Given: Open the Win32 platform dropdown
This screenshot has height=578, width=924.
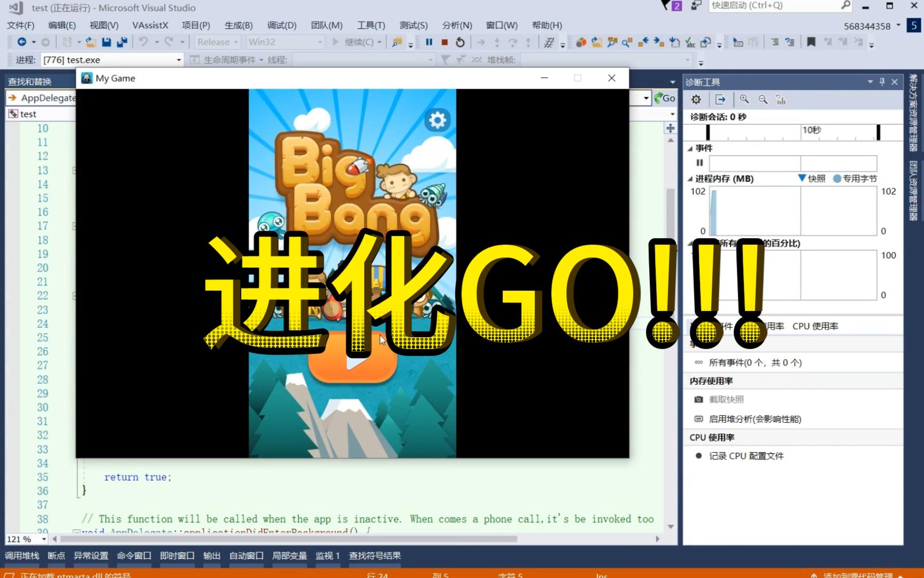Looking at the screenshot, I should coord(320,42).
